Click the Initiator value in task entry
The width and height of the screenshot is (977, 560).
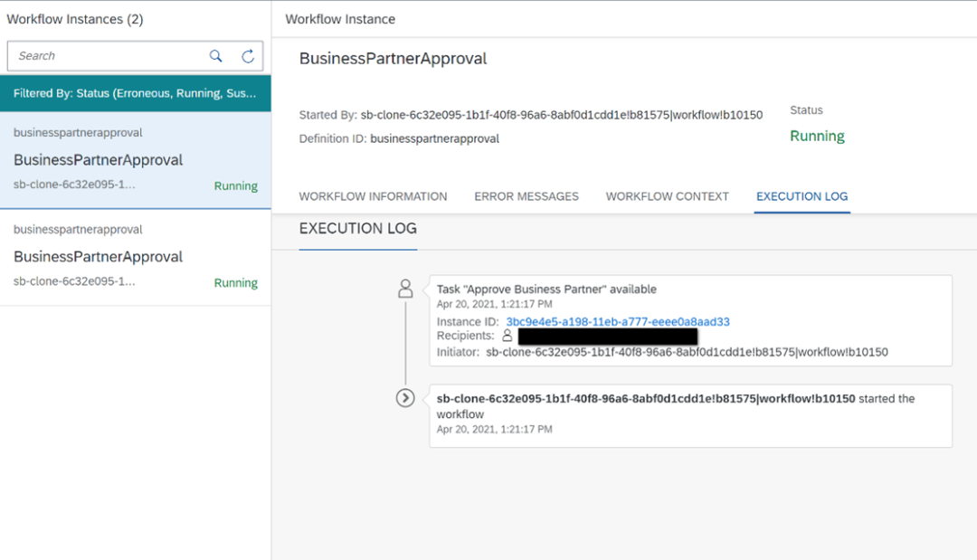687,352
